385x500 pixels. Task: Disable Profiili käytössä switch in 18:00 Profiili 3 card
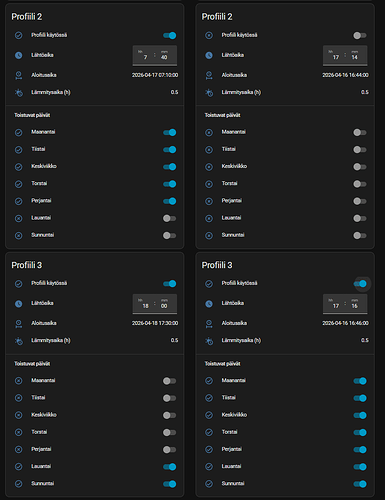point(170,284)
